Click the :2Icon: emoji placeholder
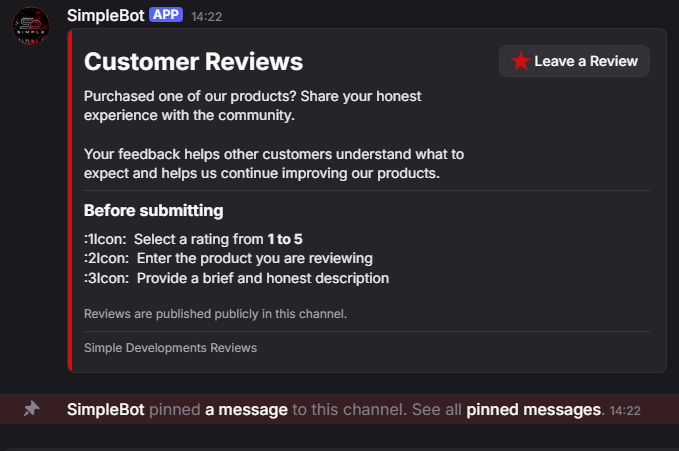 pyautogui.click(x=107, y=259)
